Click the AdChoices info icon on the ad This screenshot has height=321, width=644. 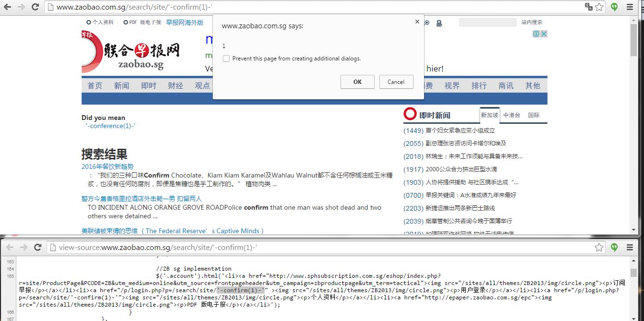point(537,34)
